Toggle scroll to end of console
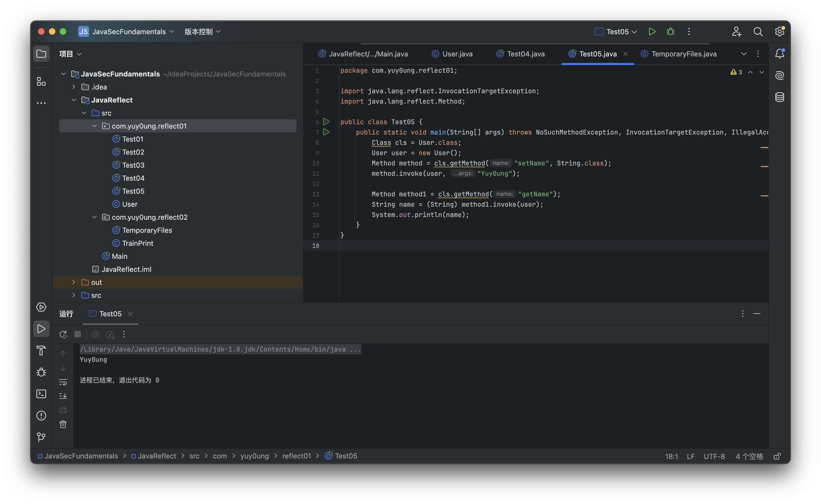 pyautogui.click(x=63, y=396)
